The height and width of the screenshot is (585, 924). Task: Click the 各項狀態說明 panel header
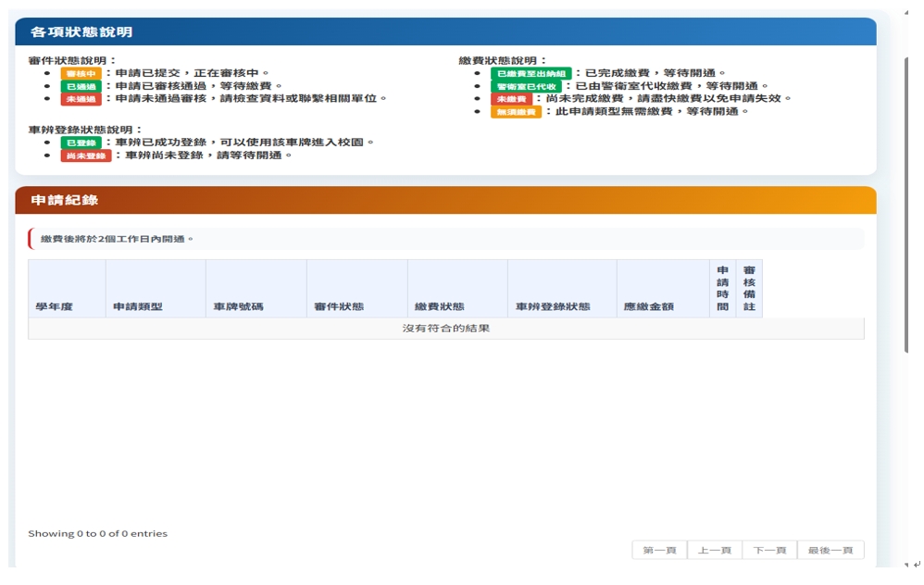pyautogui.click(x=445, y=31)
